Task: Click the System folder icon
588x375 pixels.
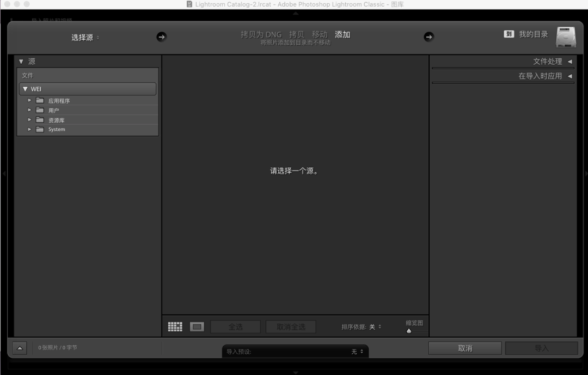Action: point(40,129)
